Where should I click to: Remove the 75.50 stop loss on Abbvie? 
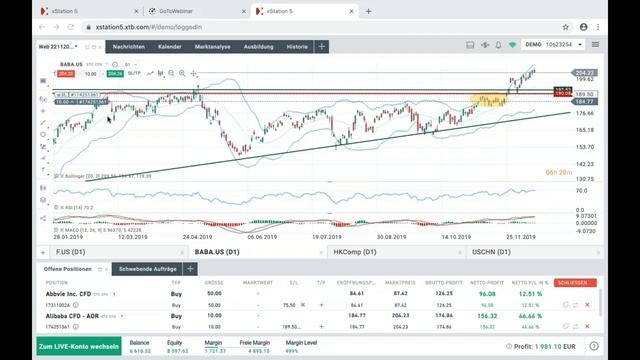[x=303, y=305]
